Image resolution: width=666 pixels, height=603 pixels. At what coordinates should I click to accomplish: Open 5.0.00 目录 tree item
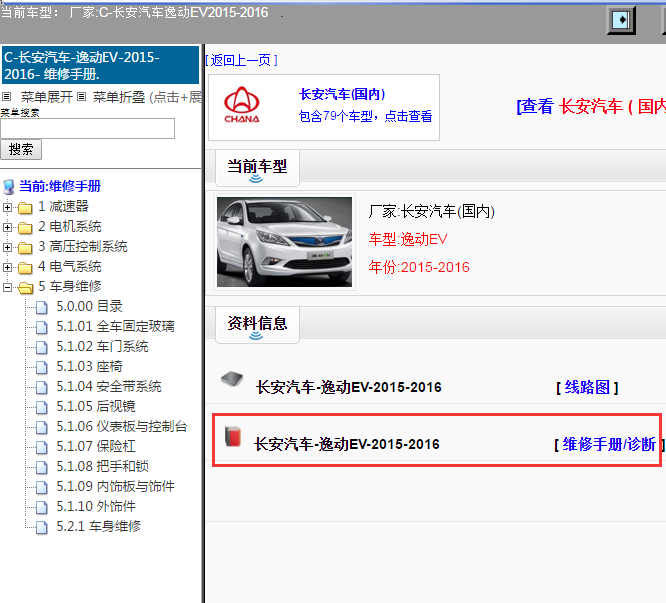pos(89,307)
